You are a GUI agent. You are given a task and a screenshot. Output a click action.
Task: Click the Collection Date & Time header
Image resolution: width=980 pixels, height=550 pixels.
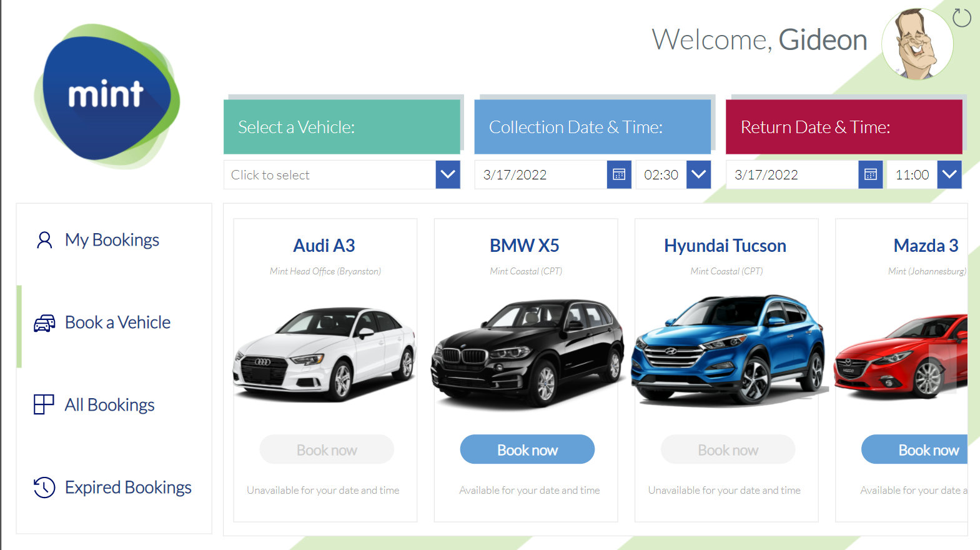[x=593, y=127]
